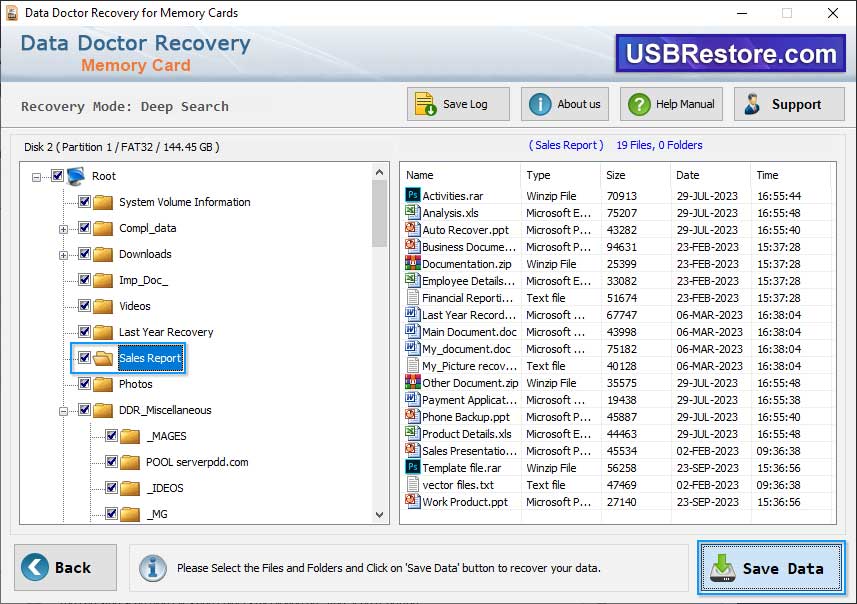Collapse the DDR_Miscellaneous folder node
857x604 pixels.
(63, 411)
